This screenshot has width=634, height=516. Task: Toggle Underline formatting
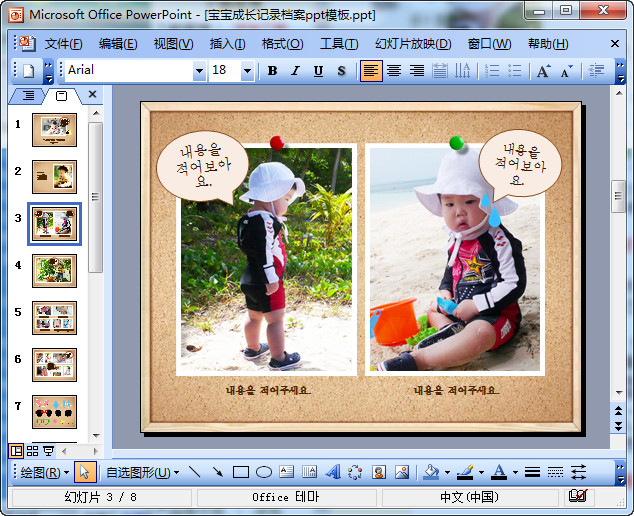point(318,71)
